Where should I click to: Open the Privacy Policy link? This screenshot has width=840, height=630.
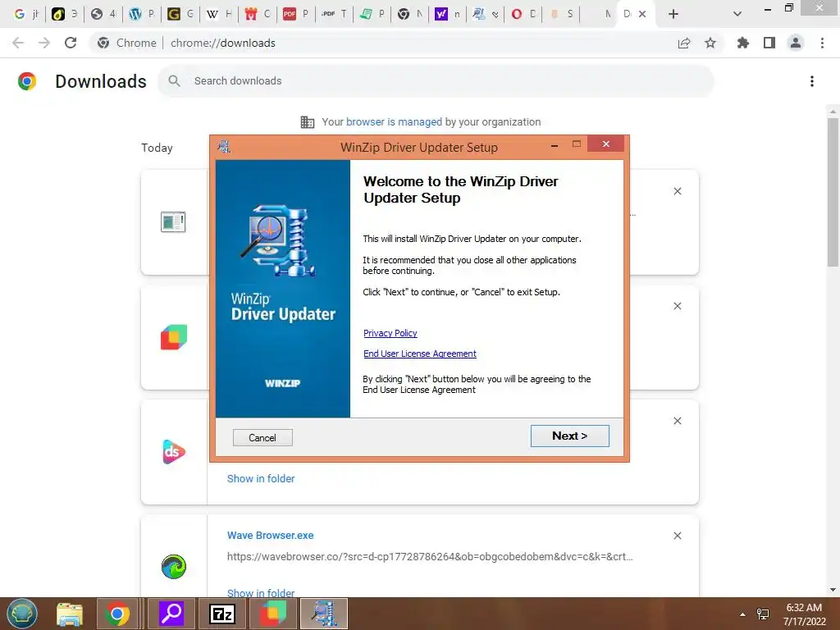tap(390, 333)
